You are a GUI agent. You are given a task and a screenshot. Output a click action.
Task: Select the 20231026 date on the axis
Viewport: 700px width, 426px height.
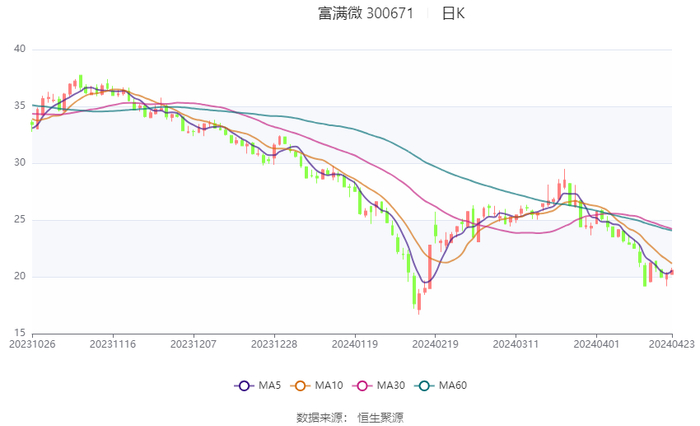point(33,343)
